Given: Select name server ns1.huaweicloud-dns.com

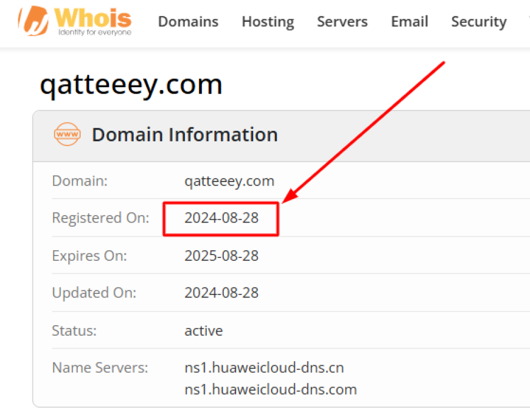Looking at the screenshot, I should [x=270, y=389].
